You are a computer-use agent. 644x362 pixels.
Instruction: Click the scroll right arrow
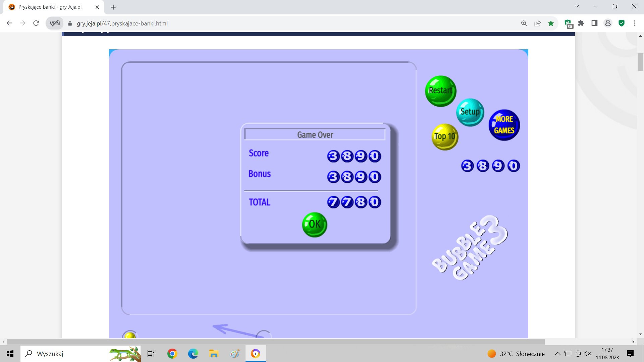(x=633, y=342)
